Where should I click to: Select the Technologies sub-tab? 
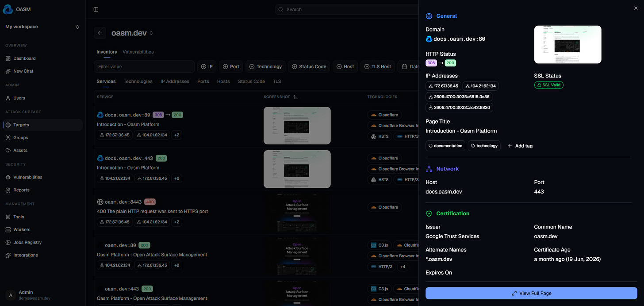click(x=138, y=81)
